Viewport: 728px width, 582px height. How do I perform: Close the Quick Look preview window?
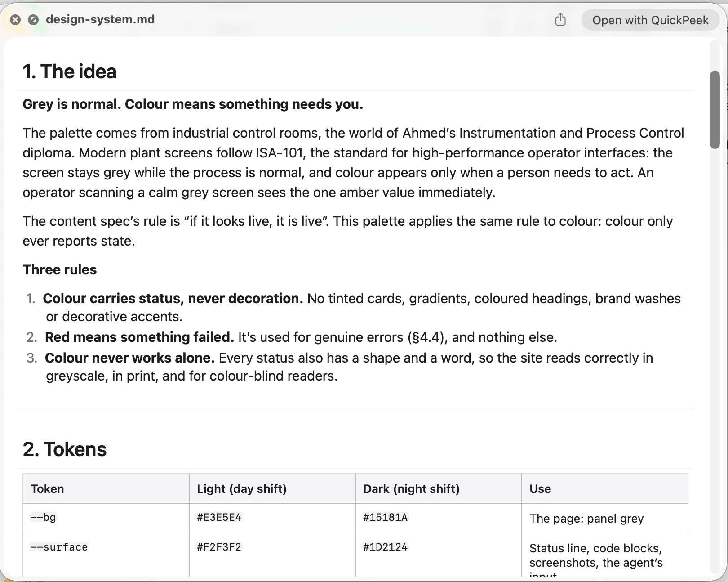click(15, 20)
